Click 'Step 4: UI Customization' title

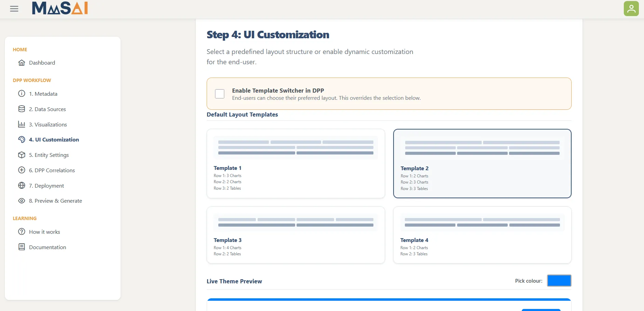pyautogui.click(x=268, y=35)
